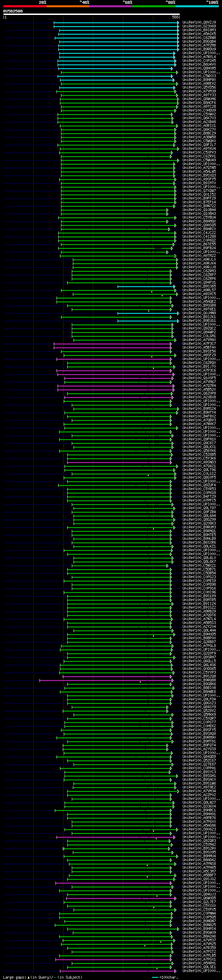Click the cyan ~100% identity legend bar

click(197, 6)
